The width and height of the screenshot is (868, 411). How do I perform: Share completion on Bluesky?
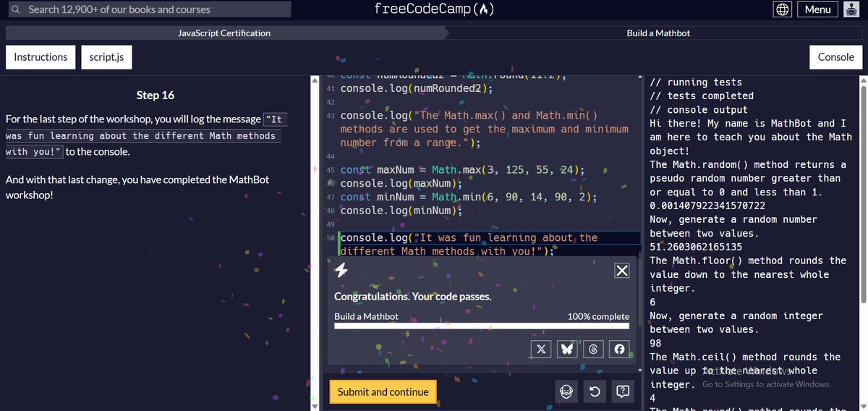coord(567,349)
